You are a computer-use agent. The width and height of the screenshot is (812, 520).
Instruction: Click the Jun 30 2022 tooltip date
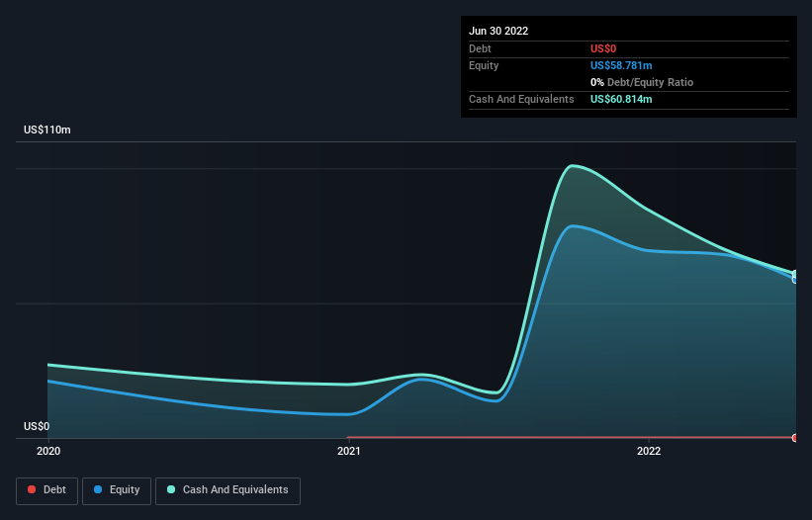pos(498,31)
